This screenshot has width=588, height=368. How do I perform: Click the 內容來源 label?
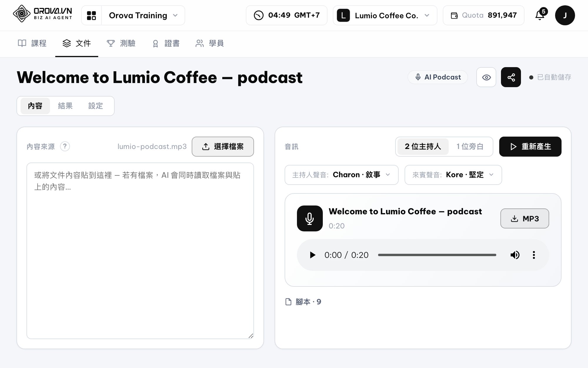click(x=41, y=147)
